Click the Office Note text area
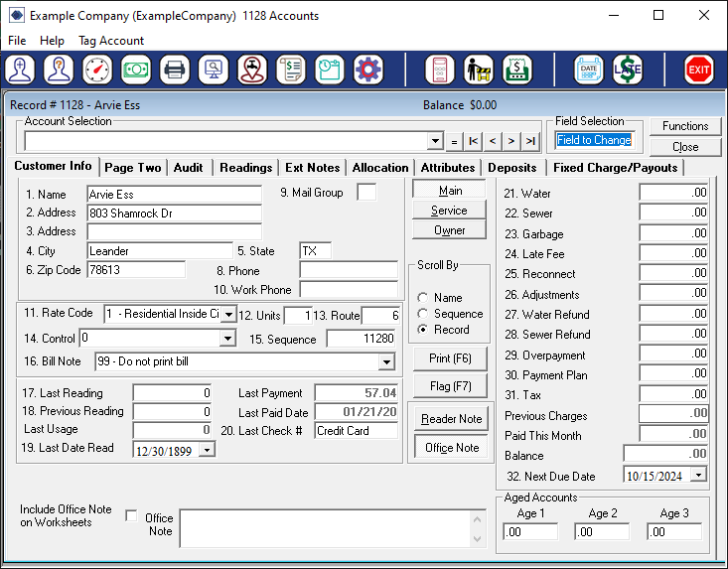This screenshot has height=569, width=728. click(325, 528)
